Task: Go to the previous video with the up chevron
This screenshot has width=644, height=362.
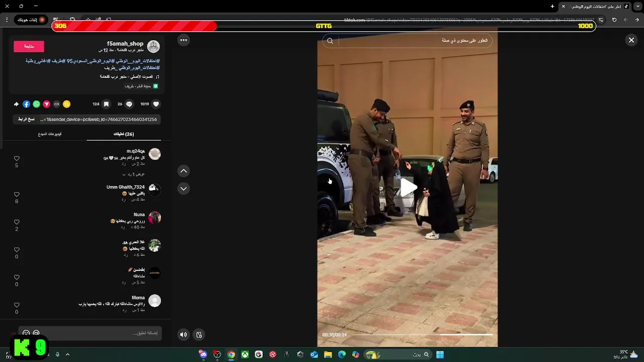Action: [184, 171]
